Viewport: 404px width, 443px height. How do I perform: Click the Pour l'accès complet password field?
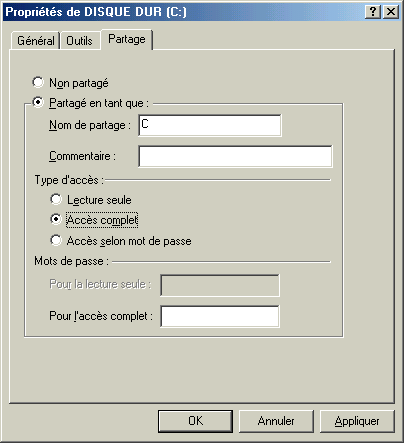point(220,316)
